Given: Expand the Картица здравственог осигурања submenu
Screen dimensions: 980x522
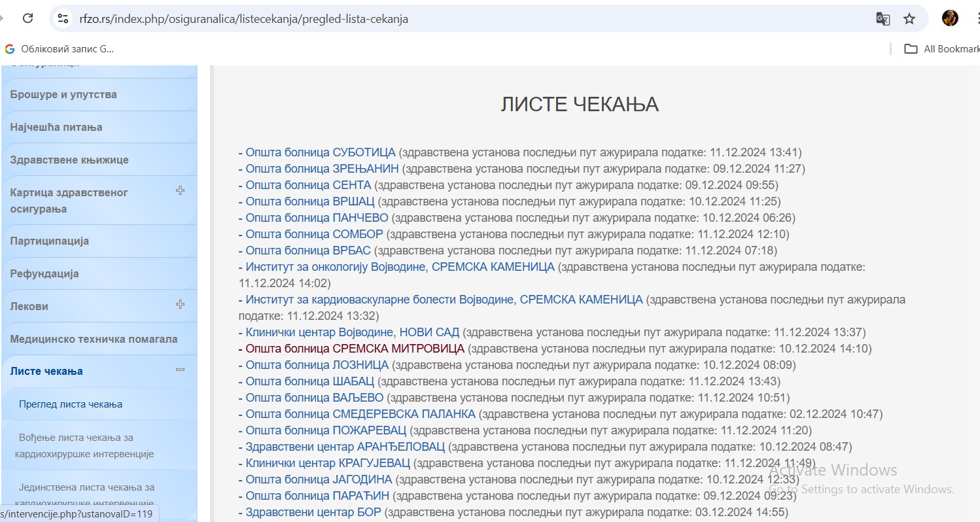Looking at the screenshot, I should 181,191.
